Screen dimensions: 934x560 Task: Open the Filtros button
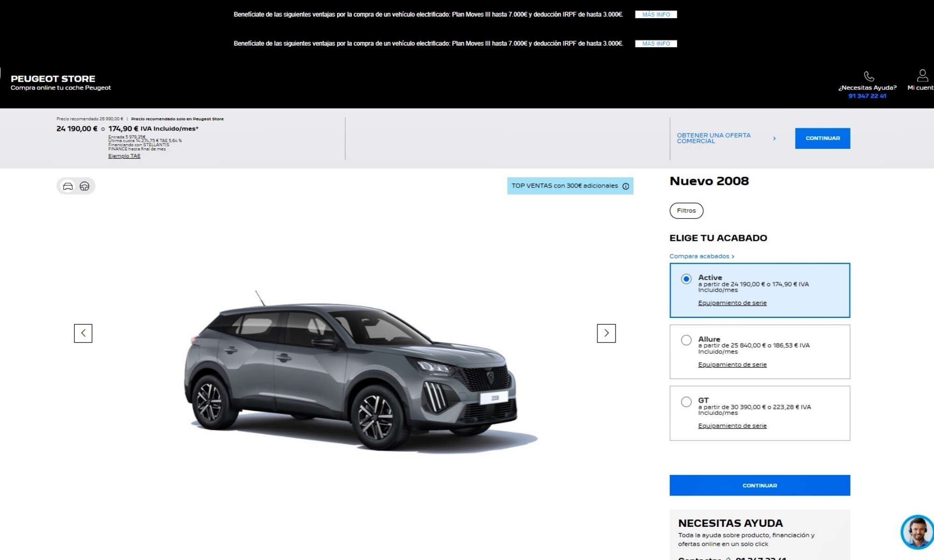coord(686,210)
